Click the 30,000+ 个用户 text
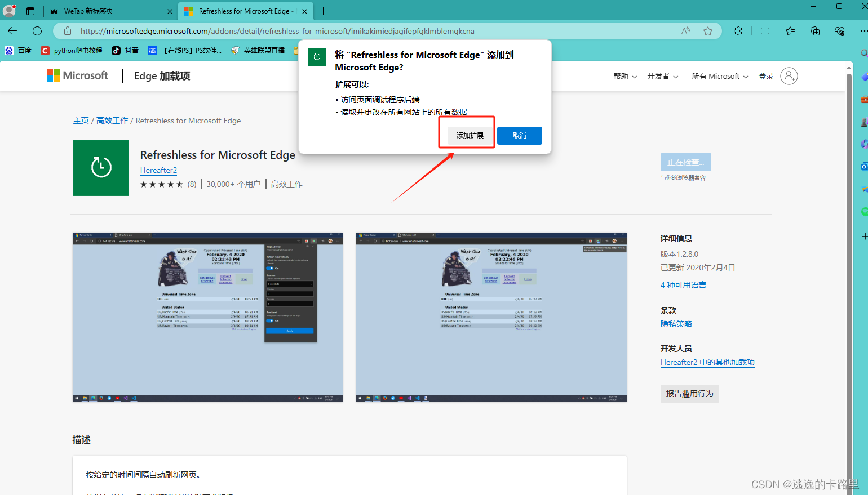This screenshot has height=495, width=868. [233, 184]
